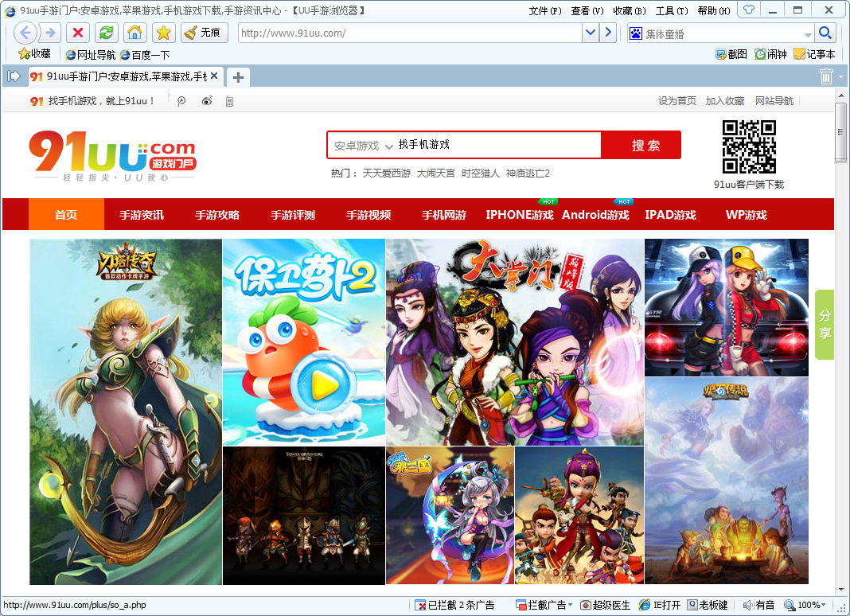
Task: Open the 百度一下 bookmark
Action: pos(145,55)
